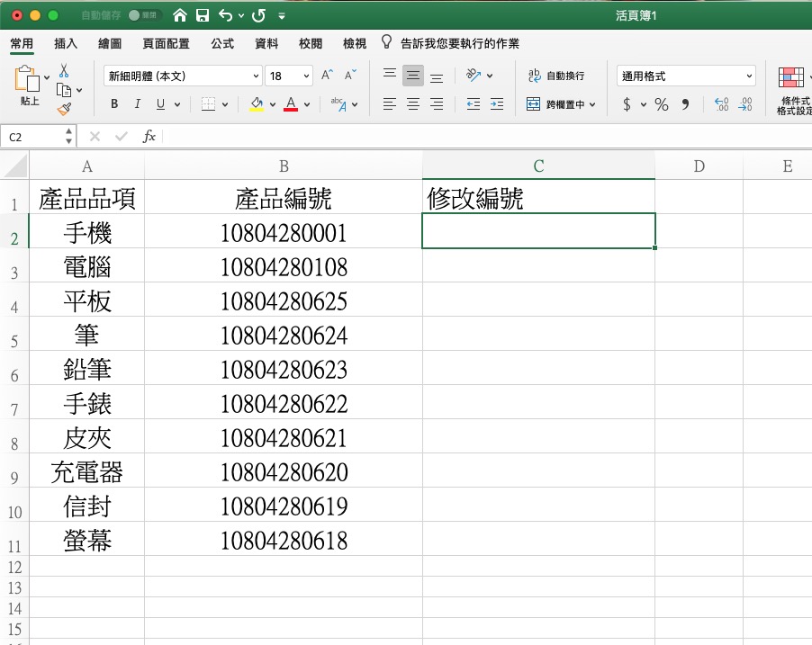Undo the last action
This screenshot has height=645, width=812.
pyautogui.click(x=225, y=15)
